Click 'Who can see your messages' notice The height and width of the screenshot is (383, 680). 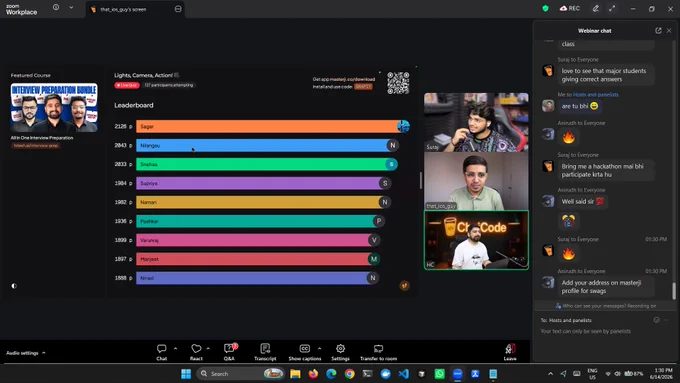tap(605, 306)
